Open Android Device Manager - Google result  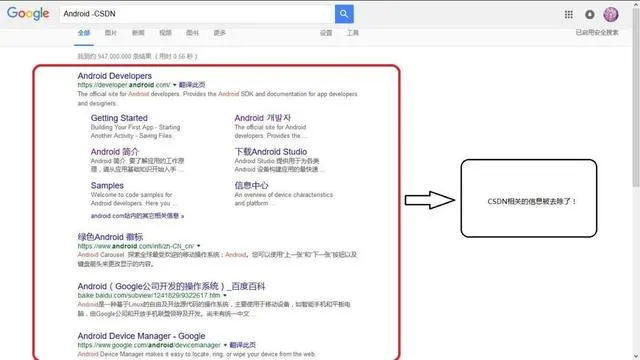tap(141, 336)
